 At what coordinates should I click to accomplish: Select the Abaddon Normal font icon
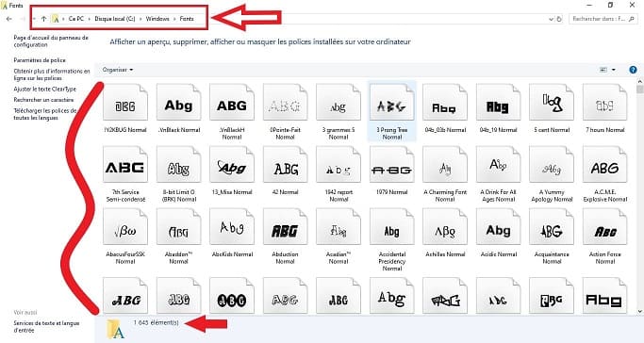click(x=178, y=227)
